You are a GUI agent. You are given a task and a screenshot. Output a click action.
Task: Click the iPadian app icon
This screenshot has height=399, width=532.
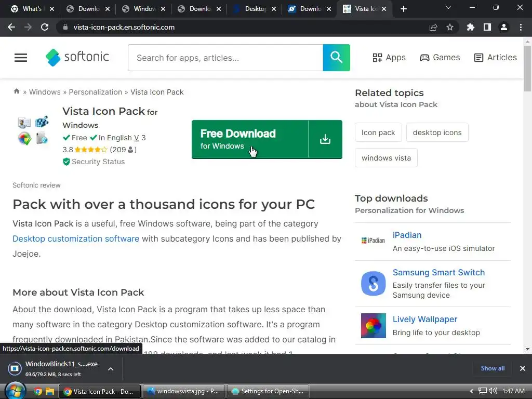[x=373, y=241]
